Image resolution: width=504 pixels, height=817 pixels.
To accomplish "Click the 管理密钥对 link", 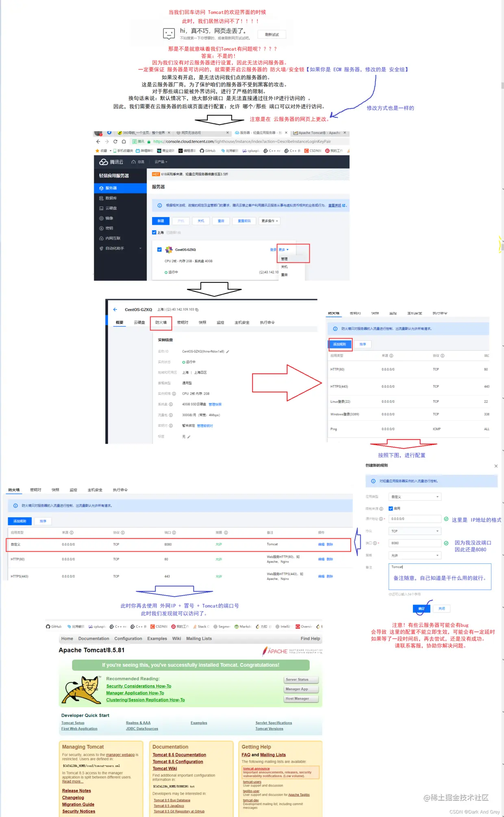I will 205,426.
